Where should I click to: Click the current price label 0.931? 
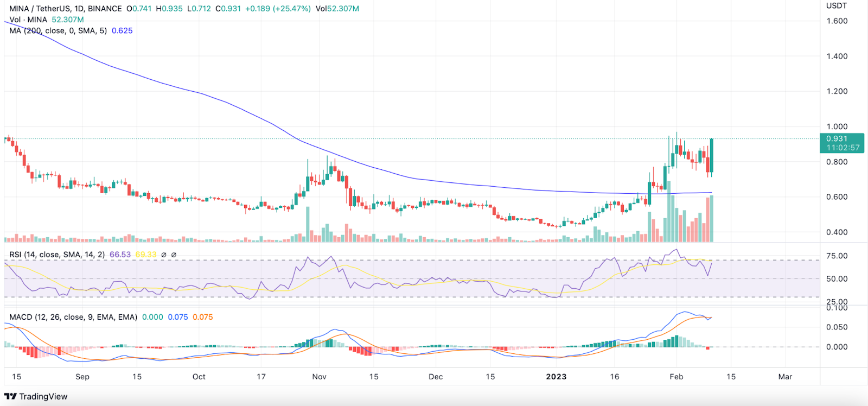(x=837, y=139)
